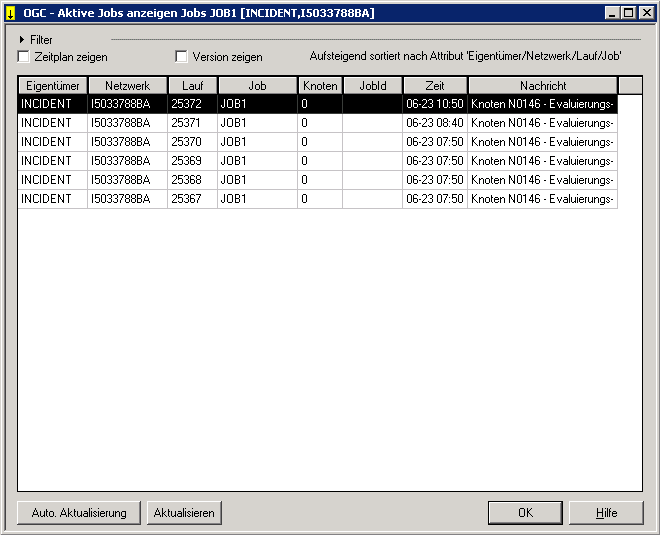Confirm with the OK button
Image resolution: width=660 pixels, height=535 pixels.
(525, 513)
